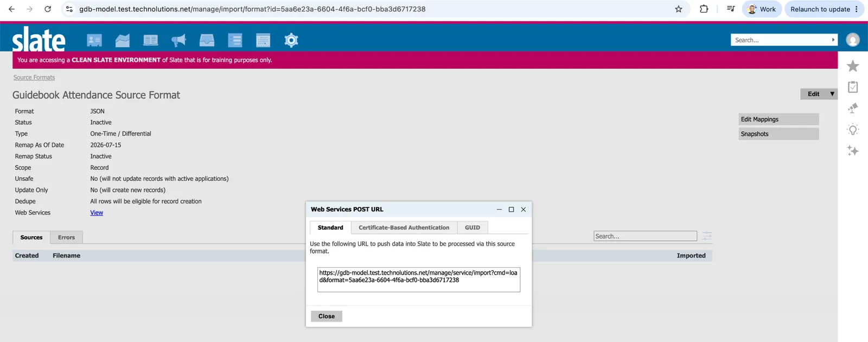Viewport: 868px width, 342px height.
Task: Open the sparkles AI icon in sidebar
Action: coord(853,150)
